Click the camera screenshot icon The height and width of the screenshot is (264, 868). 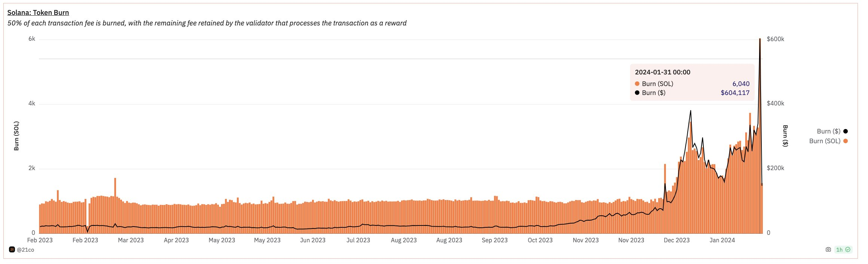(x=828, y=250)
